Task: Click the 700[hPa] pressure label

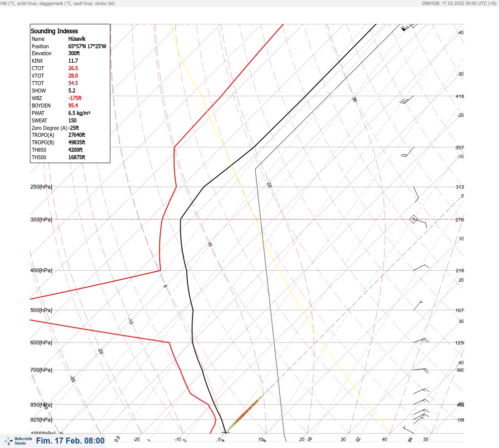Action: tap(41, 370)
